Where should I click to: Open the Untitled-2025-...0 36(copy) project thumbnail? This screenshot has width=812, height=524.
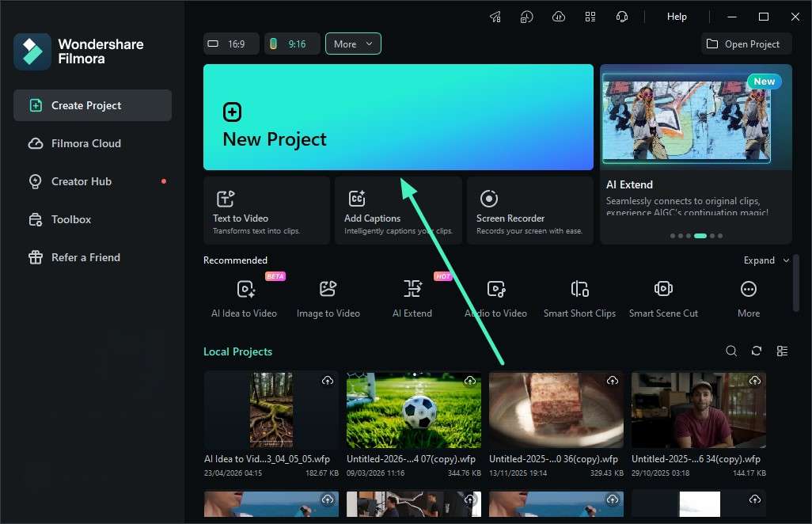pyautogui.click(x=556, y=409)
